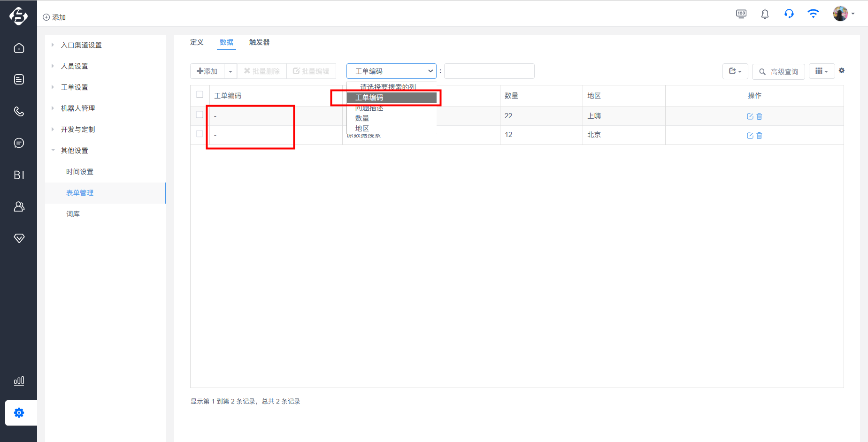Check the checkbox for the 上海 row
Viewport: 868px width, 442px height.
(200, 115)
